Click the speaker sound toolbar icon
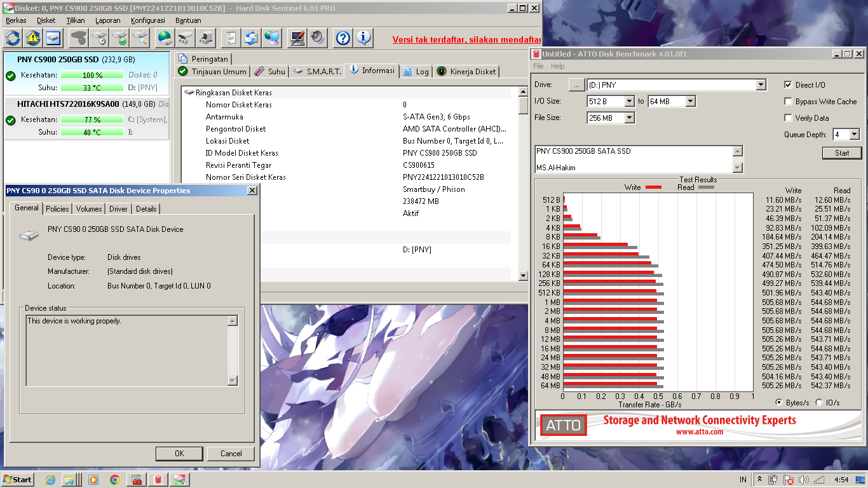The width and height of the screenshot is (868, 488). click(317, 37)
